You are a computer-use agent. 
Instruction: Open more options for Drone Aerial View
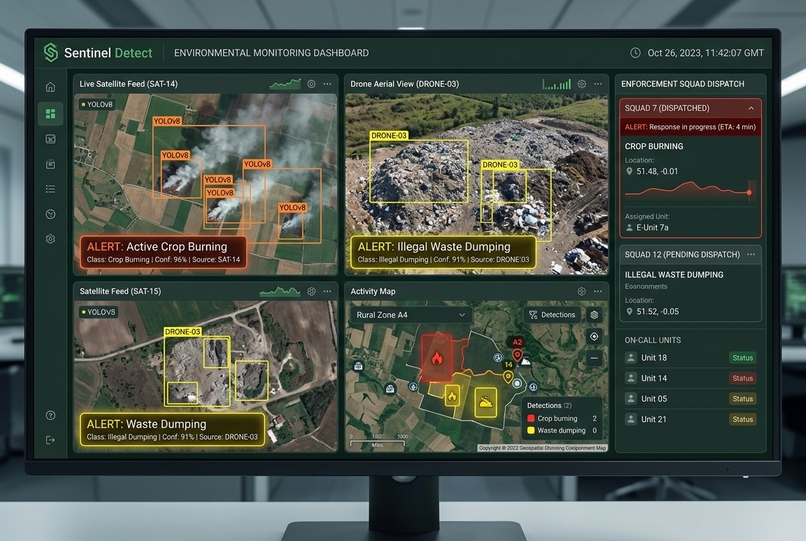pos(598,84)
